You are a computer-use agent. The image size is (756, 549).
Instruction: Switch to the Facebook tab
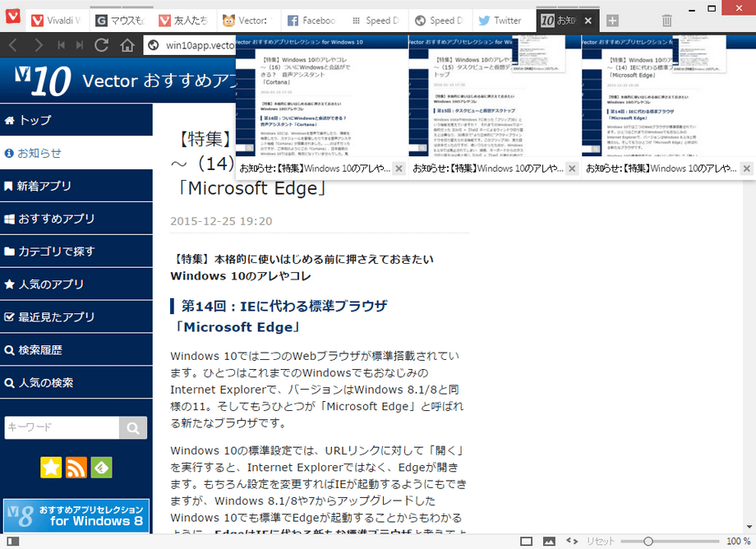[312, 21]
